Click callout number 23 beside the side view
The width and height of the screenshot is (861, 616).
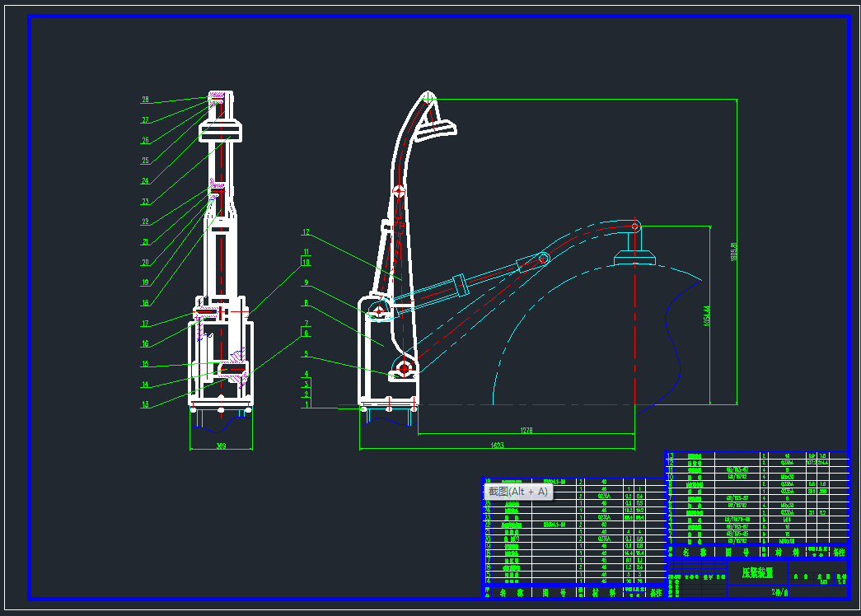coord(145,202)
